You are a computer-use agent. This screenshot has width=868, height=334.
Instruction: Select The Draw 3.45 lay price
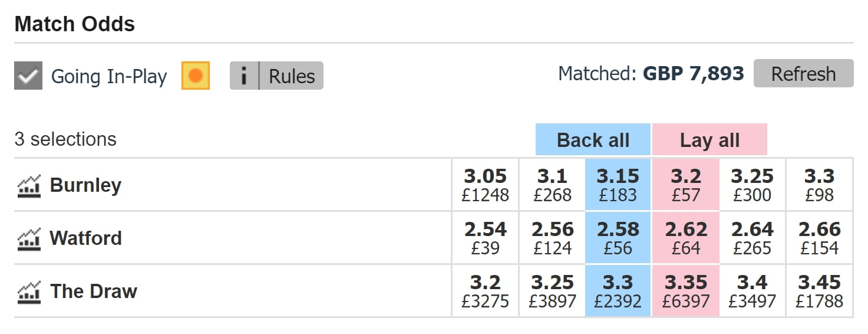point(819,291)
